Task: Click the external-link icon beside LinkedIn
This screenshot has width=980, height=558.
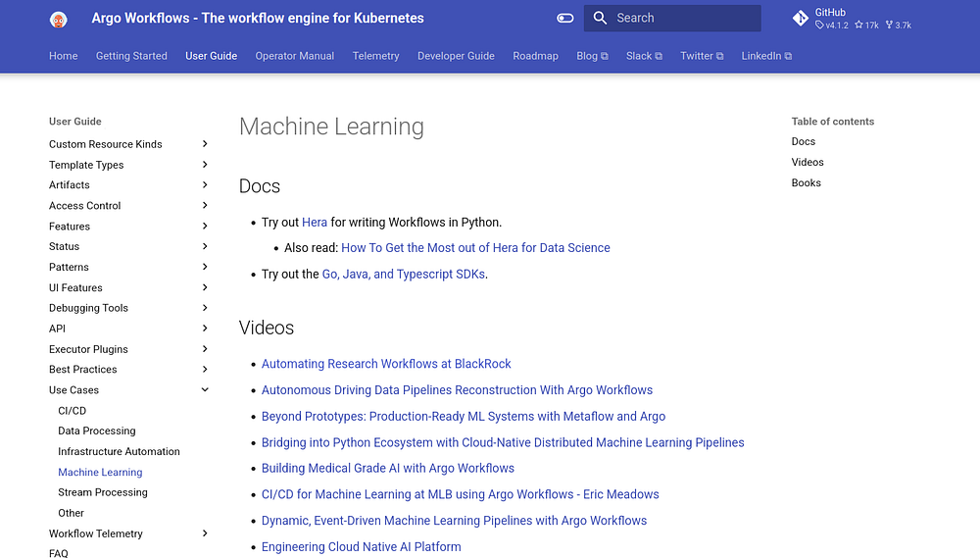Action: tap(788, 56)
